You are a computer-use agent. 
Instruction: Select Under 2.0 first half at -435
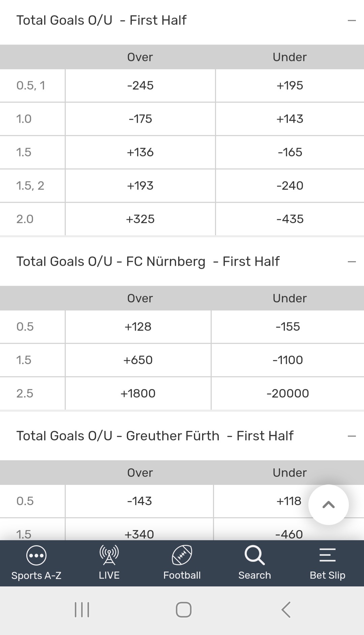coord(290,219)
